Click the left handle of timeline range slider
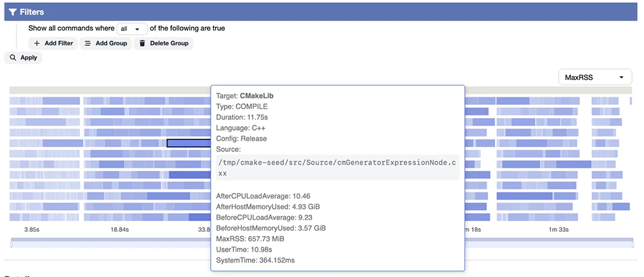 pyautogui.click(x=11, y=244)
